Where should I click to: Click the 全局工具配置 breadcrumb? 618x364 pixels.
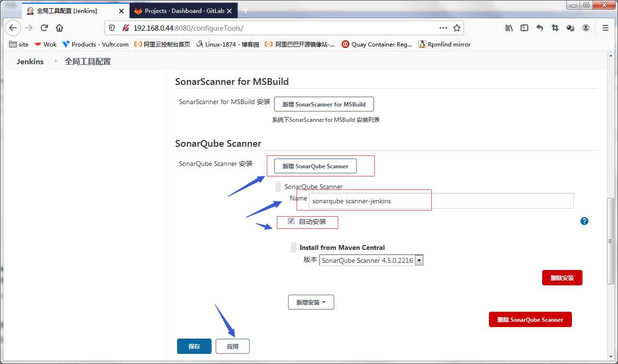tap(88, 61)
